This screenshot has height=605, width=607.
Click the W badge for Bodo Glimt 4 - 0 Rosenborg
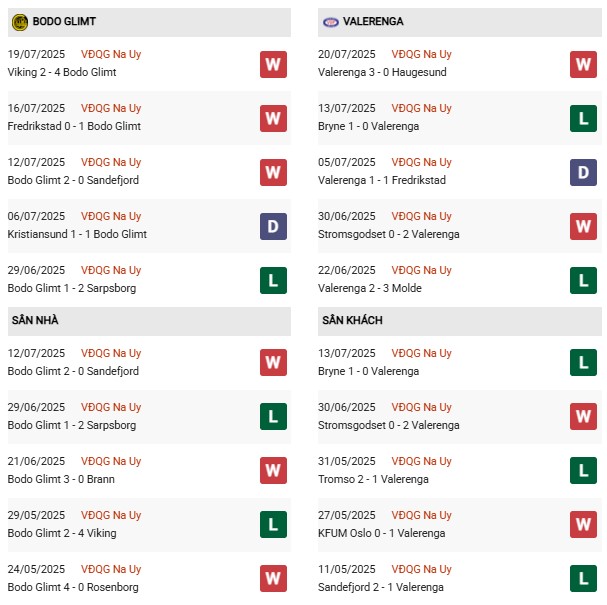(x=273, y=578)
